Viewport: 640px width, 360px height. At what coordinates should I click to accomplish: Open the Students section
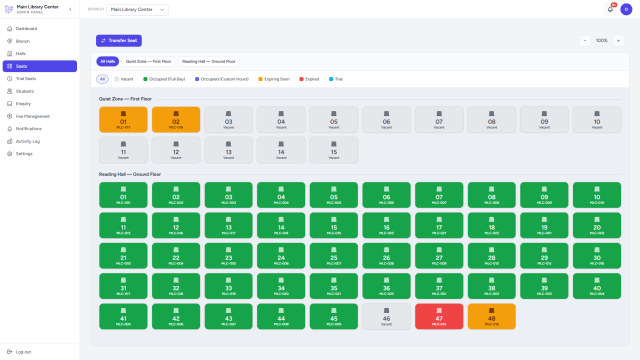40,91
